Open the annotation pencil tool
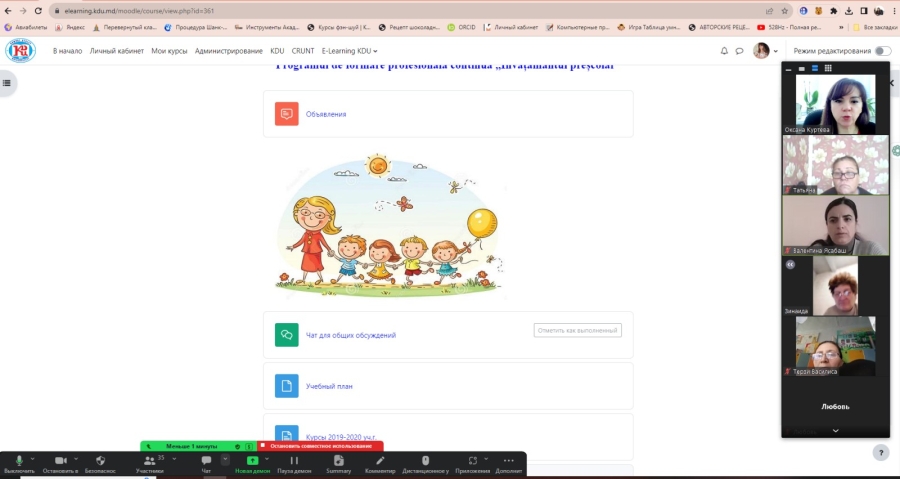 pos(380,460)
